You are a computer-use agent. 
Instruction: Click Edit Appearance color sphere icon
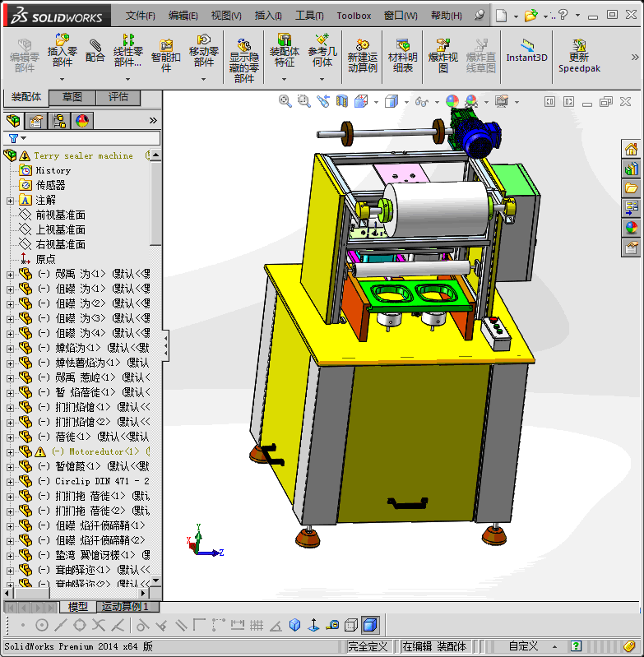(x=452, y=101)
